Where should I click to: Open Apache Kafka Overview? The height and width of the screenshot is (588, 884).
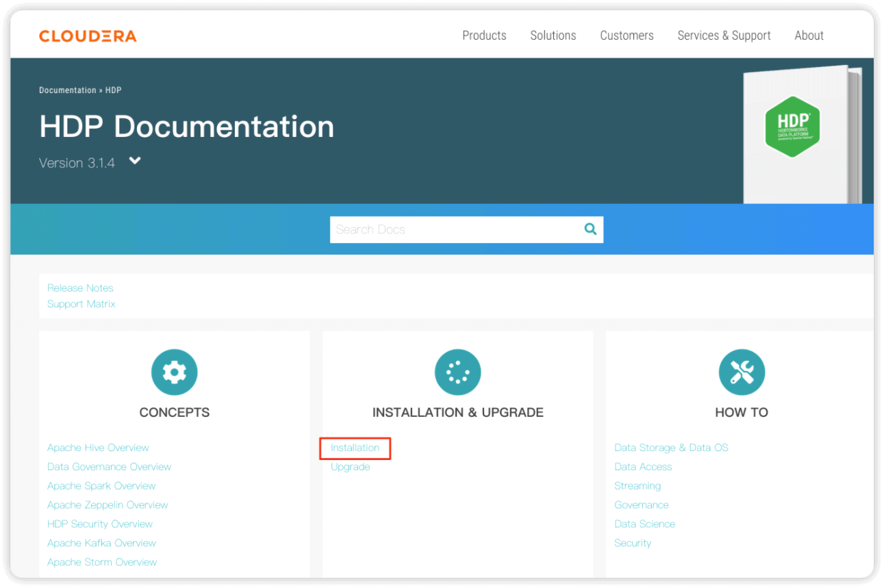coord(101,543)
